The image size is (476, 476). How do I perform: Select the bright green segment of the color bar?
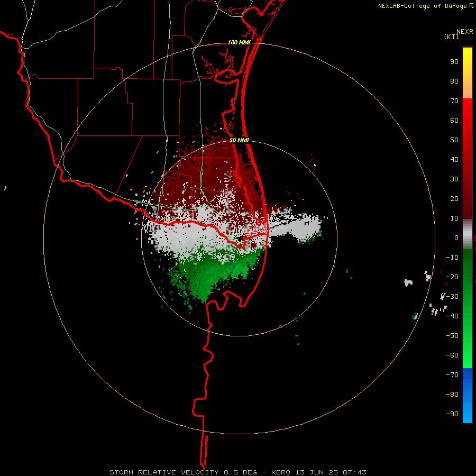pos(467,309)
